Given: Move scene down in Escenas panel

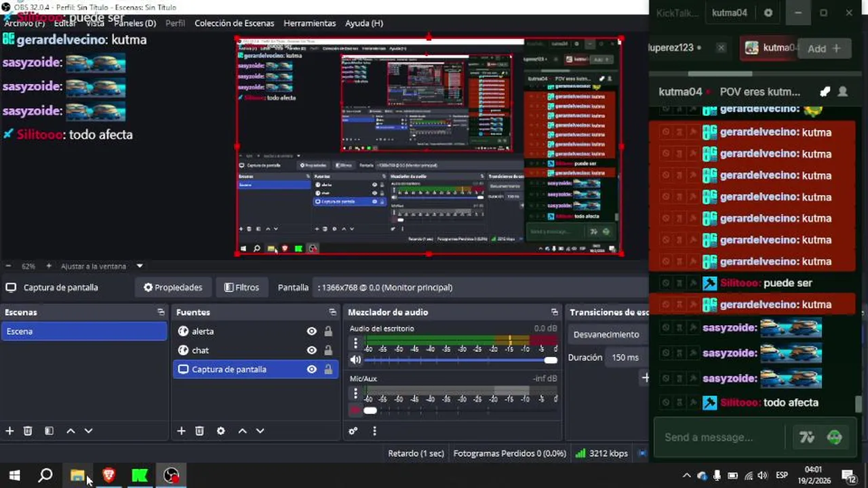Looking at the screenshot, I should (x=88, y=431).
